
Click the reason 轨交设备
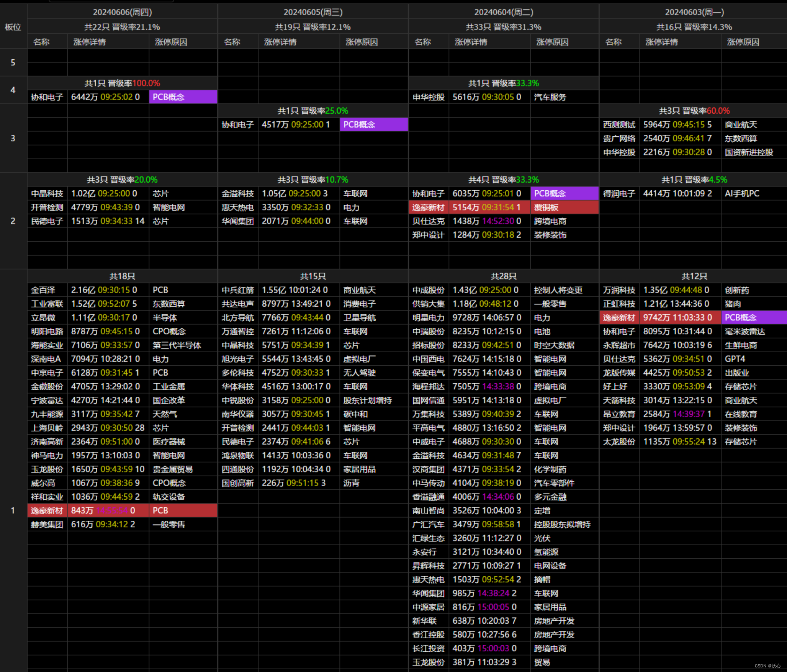point(169,497)
